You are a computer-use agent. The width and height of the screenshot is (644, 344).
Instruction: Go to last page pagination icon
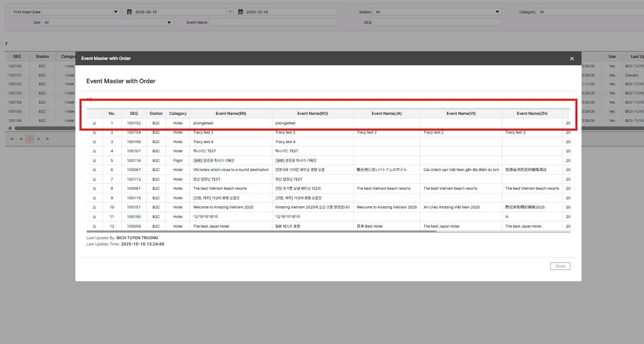click(x=47, y=139)
